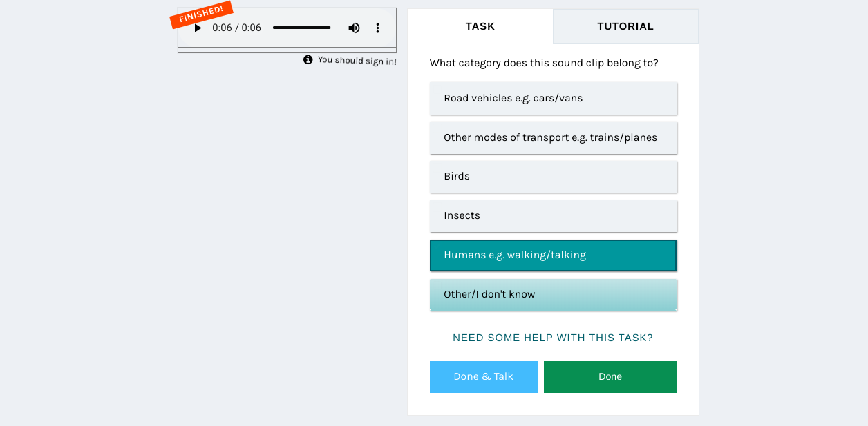Open audio player three-dot options menu
868x426 pixels.
point(377,28)
